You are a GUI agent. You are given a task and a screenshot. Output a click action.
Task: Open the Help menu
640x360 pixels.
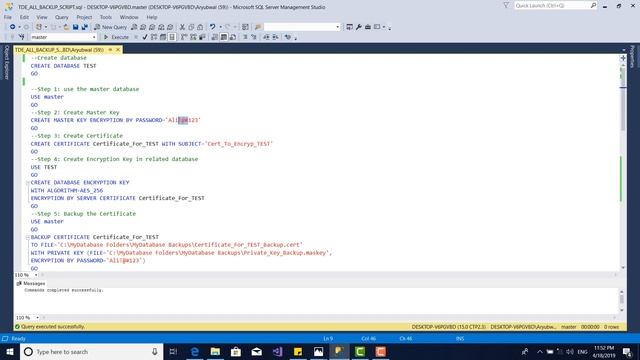point(152,17)
